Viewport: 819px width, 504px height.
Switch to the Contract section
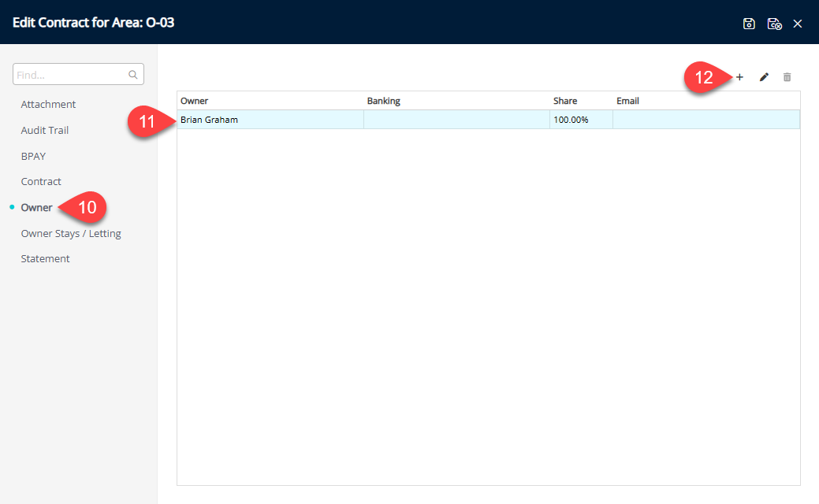coord(41,181)
